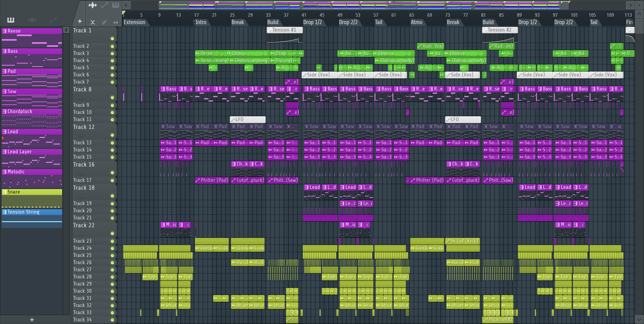Select the Pad pattern in picker
Viewport: 644px width, 324px height.
pyautogui.click(x=32, y=78)
